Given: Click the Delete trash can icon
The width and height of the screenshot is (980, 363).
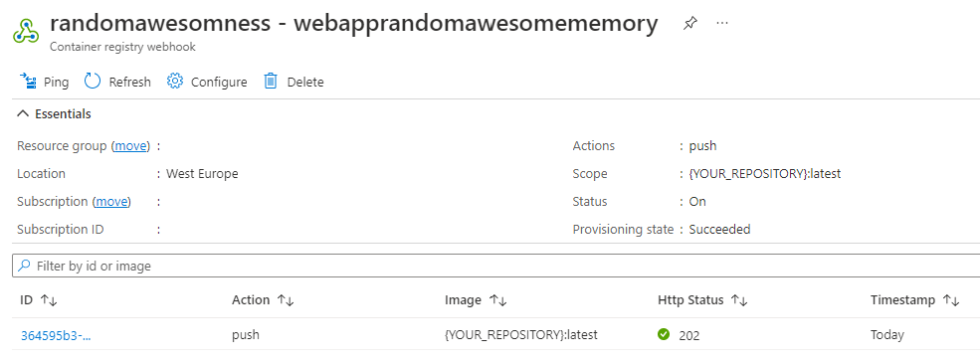Looking at the screenshot, I should pos(270,82).
